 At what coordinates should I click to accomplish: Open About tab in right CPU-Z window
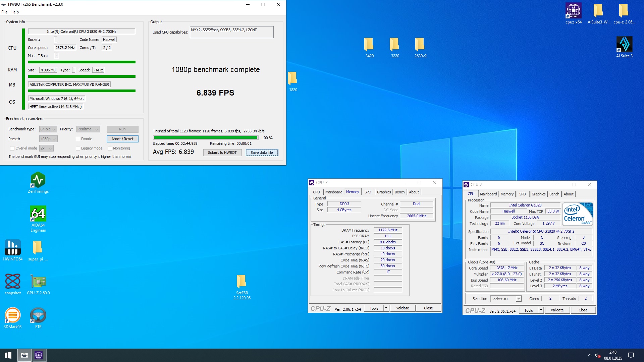pos(568,194)
